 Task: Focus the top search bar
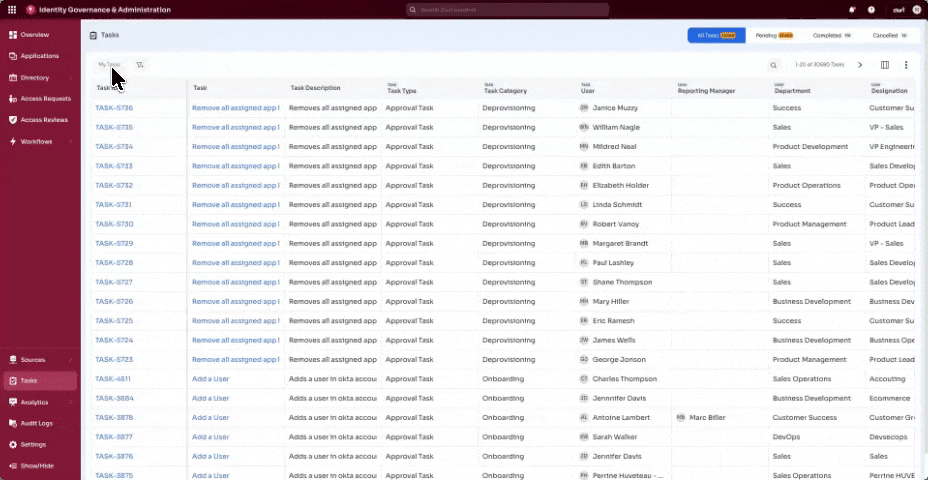coord(508,9)
